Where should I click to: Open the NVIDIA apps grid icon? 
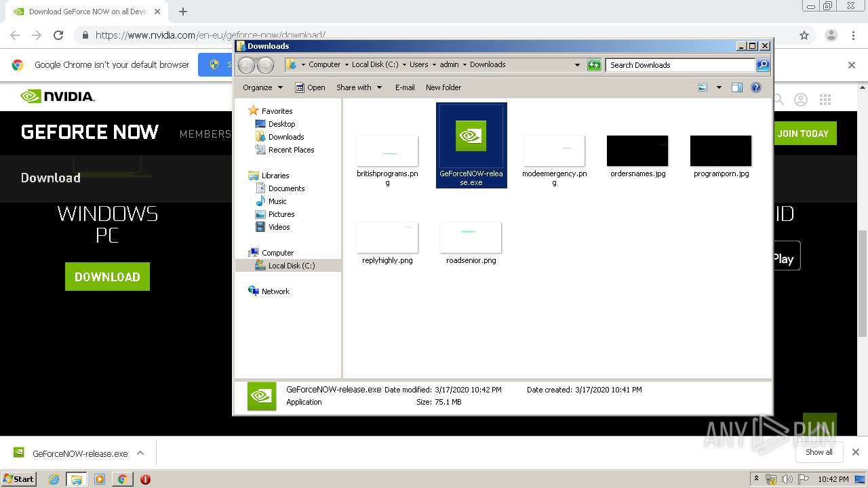(825, 100)
